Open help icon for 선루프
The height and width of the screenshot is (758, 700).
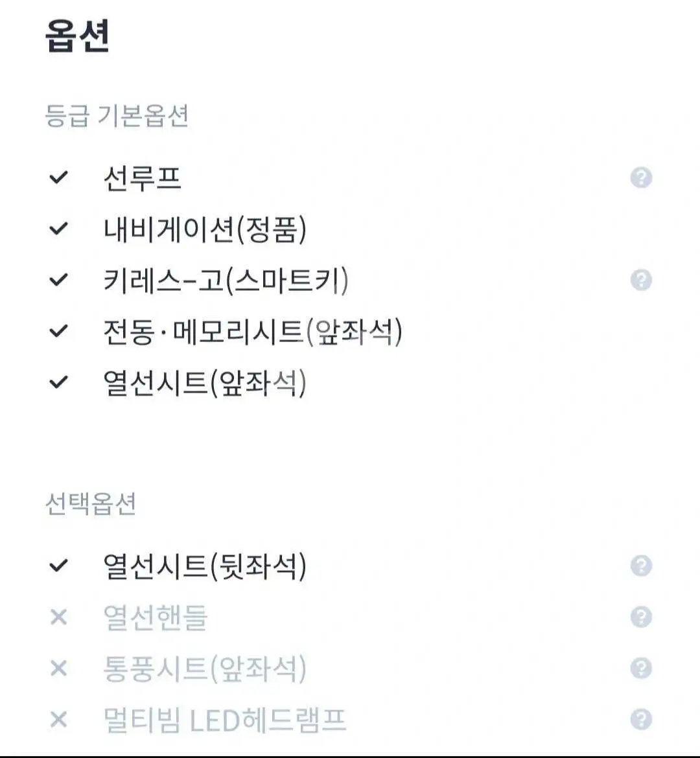pos(641,178)
